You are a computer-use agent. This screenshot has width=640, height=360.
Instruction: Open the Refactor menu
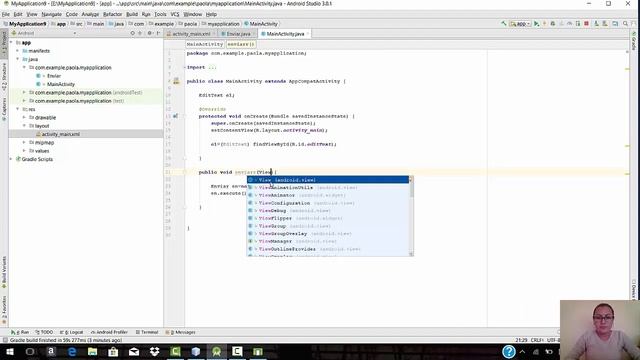click(112, 14)
